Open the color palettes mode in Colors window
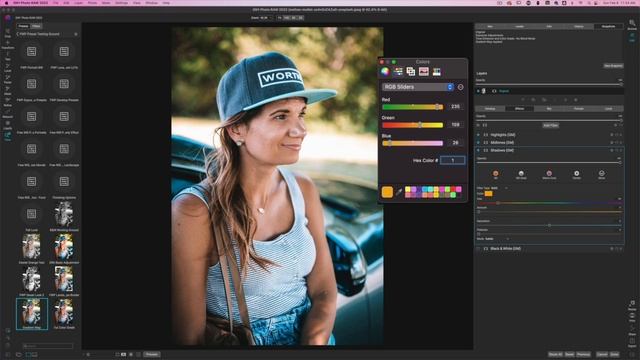The width and height of the screenshot is (640, 360). click(411, 72)
